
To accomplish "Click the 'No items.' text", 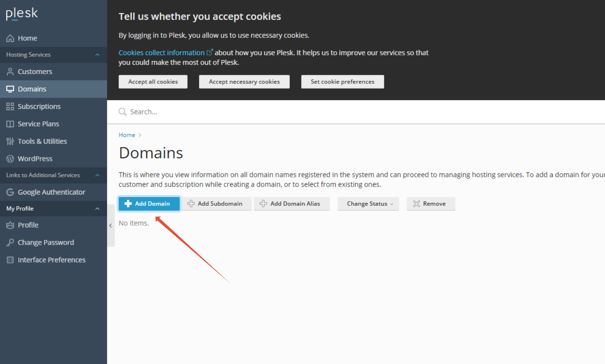I will point(134,223).
